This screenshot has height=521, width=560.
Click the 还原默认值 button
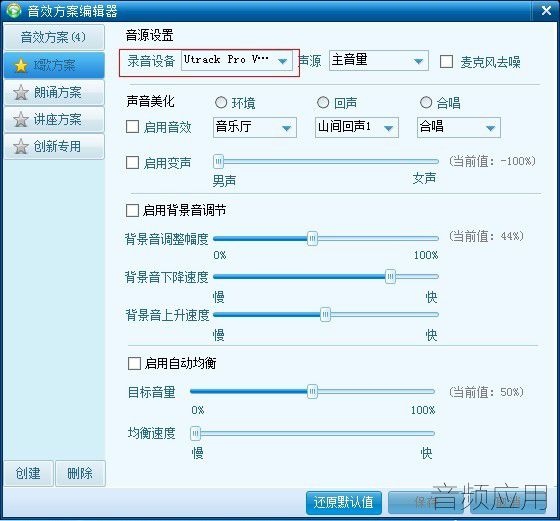coord(344,503)
